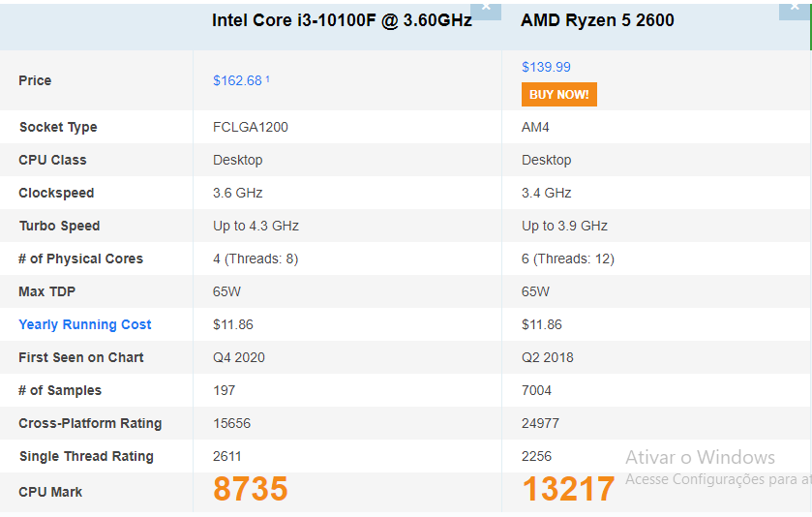Click the Single Thread Rating label

[x=86, y=456]
